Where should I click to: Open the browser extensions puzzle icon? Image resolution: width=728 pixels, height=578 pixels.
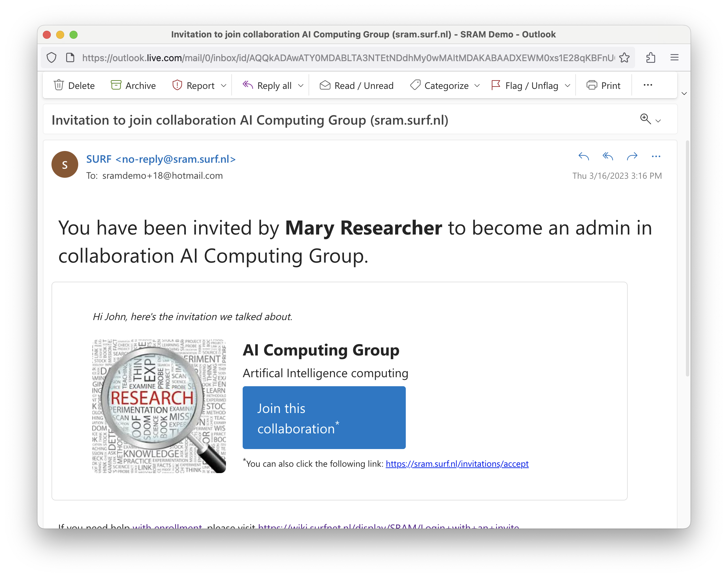coord(651,58)
